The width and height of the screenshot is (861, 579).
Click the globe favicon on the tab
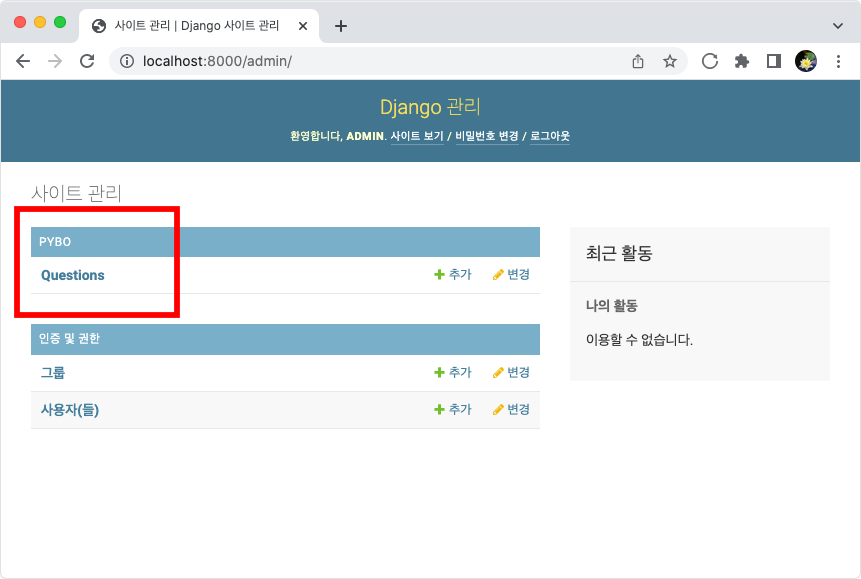[x=99, y=26]
